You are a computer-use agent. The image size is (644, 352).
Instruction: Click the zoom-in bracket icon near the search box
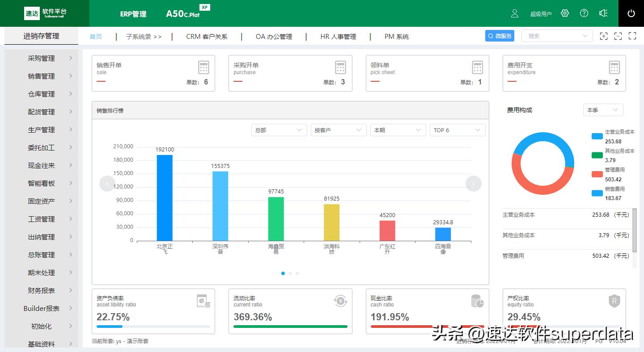point(604,36)
